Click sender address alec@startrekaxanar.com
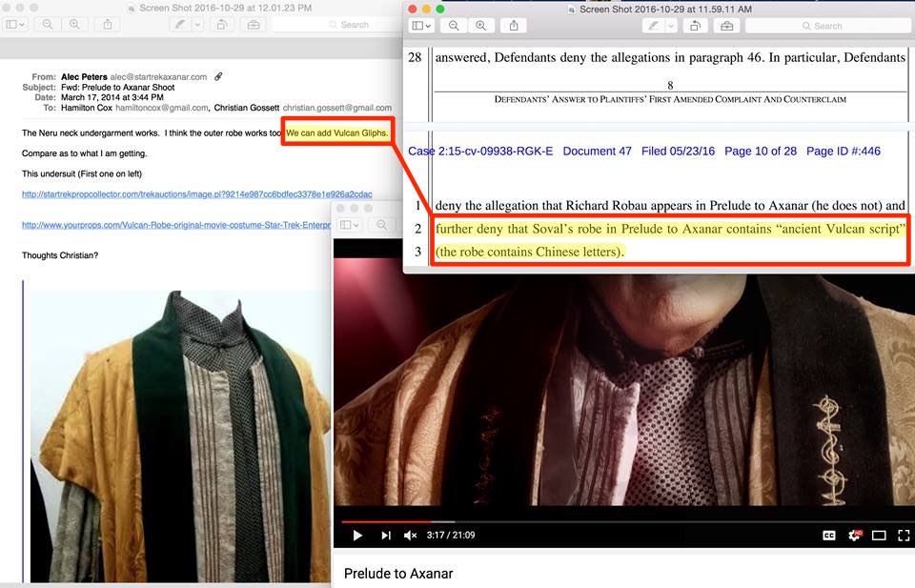 tap(159, 77)
